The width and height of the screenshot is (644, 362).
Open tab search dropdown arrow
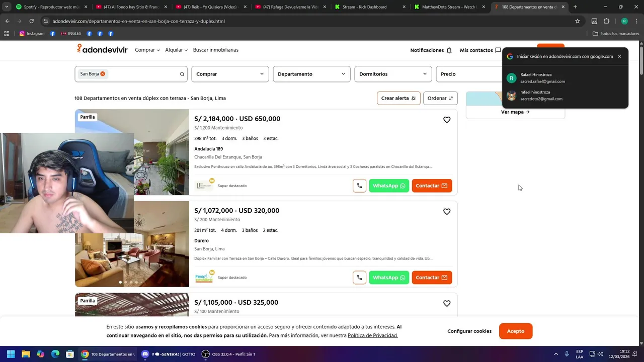tap(7, 7)
